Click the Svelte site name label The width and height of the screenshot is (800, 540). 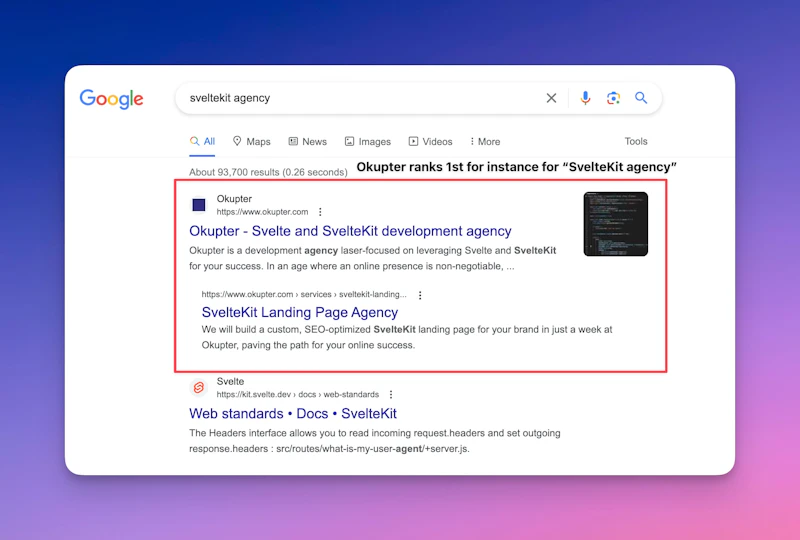pos(230,381)
